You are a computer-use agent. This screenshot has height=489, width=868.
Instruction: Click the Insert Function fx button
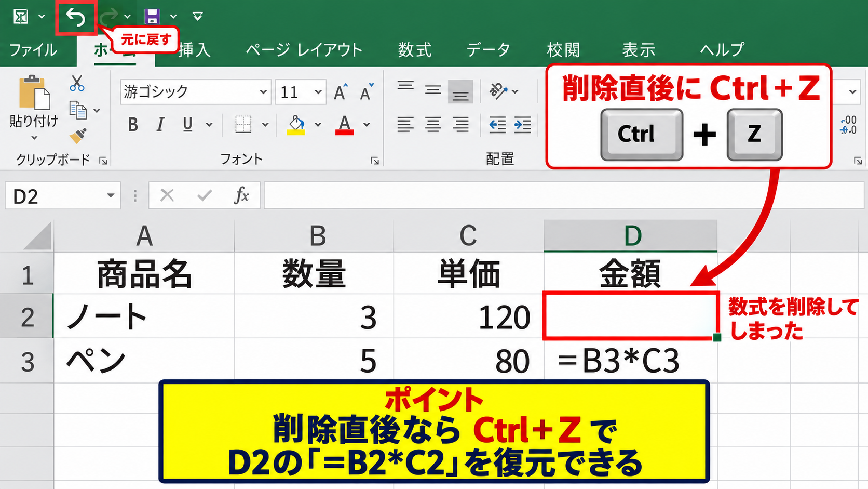(x=241, y=196)
